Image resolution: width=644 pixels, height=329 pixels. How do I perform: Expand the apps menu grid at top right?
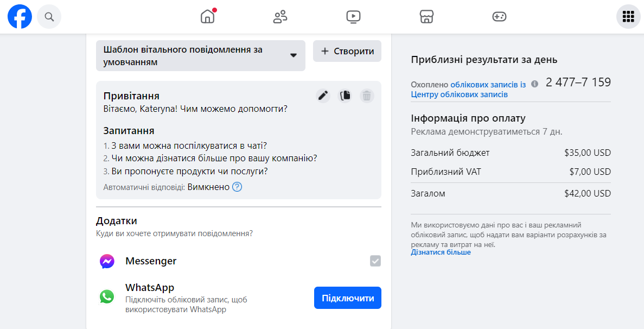click(628, 16)
